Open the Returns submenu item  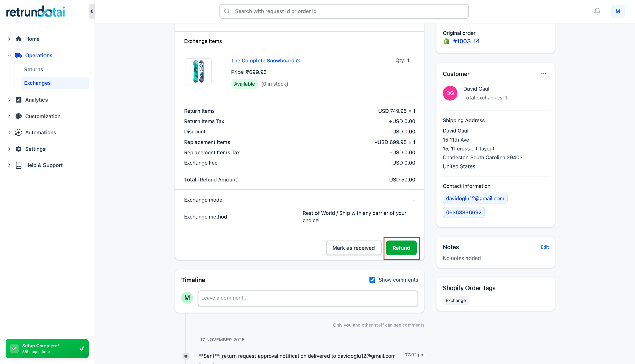point(34,69)
